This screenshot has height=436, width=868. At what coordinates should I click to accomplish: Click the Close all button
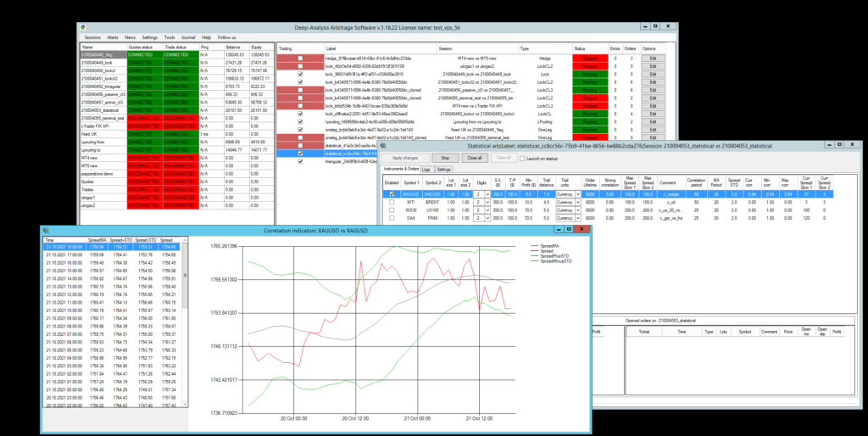(x=475, y=158)
